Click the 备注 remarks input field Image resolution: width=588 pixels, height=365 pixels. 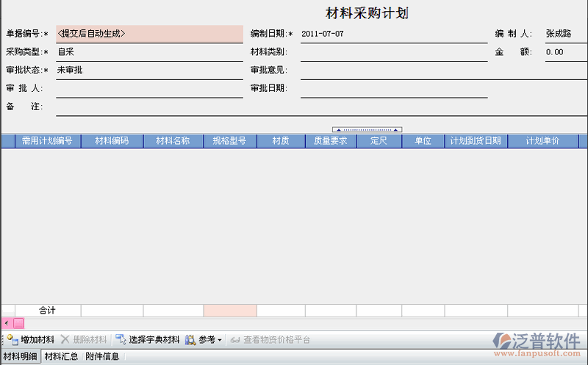(322, 106)
